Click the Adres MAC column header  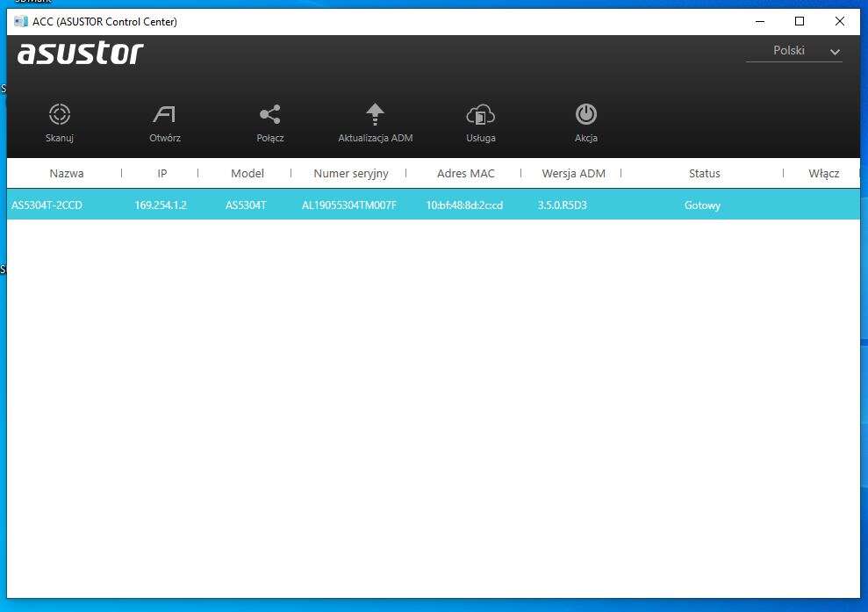click(465, 174)
